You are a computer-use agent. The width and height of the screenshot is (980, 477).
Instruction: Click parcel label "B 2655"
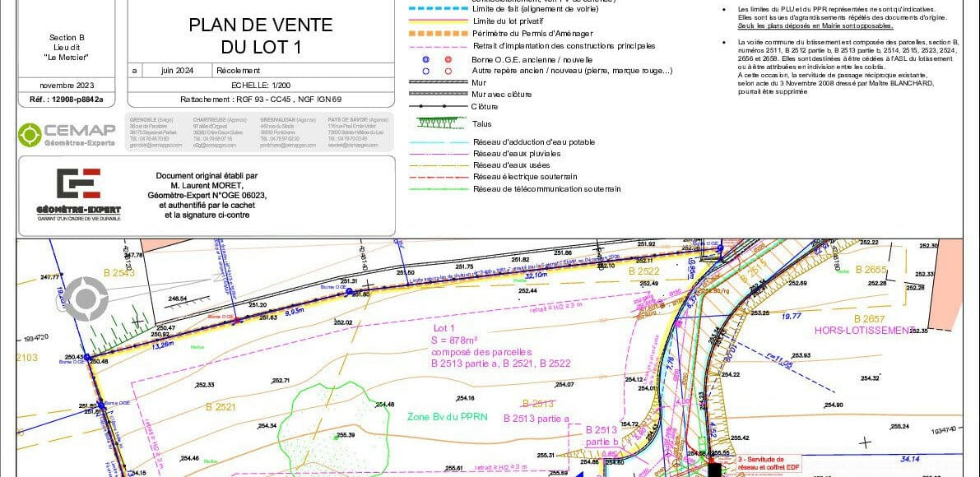click(871, 270)
